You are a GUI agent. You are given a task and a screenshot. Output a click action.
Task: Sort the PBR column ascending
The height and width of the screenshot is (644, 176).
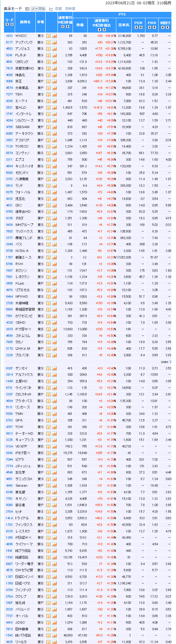[x=150, y=28]
